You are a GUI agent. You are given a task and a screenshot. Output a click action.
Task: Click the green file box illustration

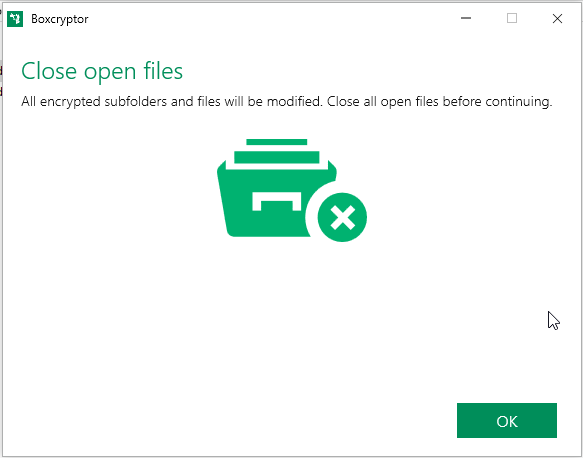[x=292, y=190]
